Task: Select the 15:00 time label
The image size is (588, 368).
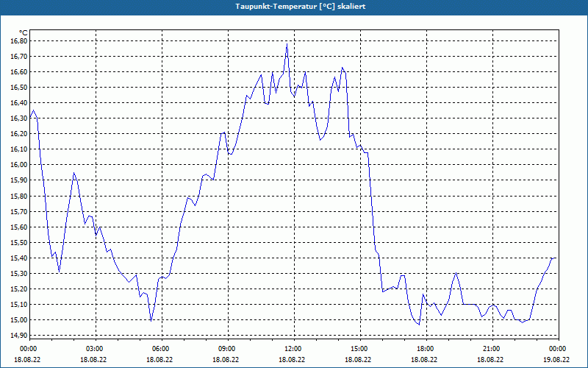Action: point(358,349)
